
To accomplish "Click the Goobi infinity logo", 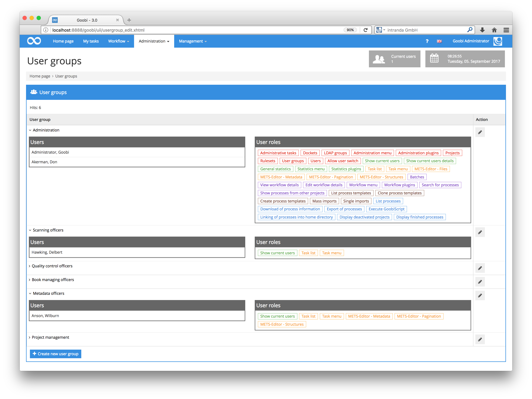I will pos(34,41).
